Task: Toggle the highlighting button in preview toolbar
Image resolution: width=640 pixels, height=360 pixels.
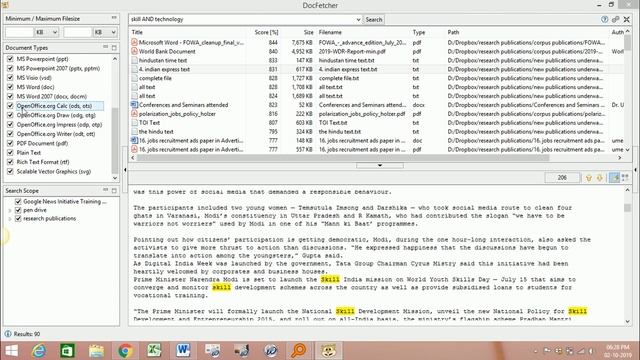Action: [x=614, y=178]
